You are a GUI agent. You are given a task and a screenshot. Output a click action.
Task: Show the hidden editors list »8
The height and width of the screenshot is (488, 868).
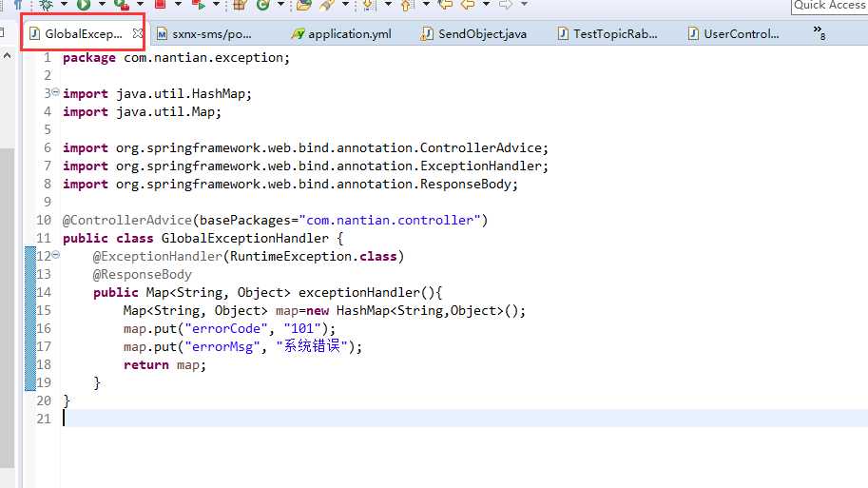[820, 32]
